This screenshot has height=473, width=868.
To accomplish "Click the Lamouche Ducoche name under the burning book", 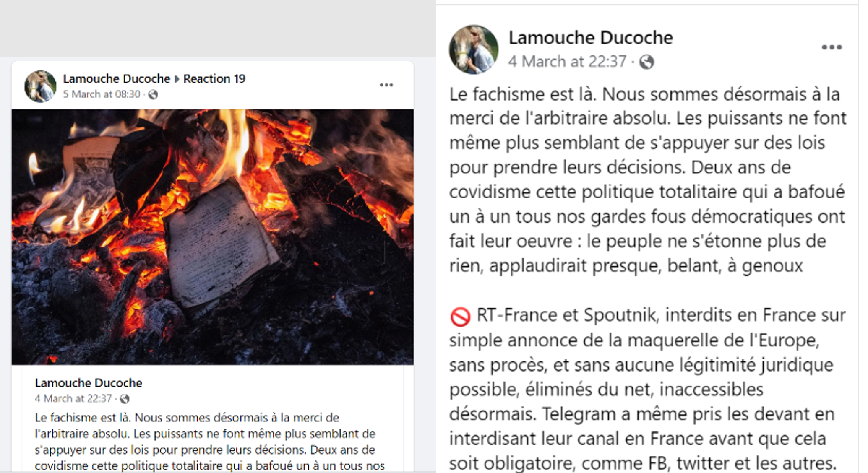I will click(89, 382).
